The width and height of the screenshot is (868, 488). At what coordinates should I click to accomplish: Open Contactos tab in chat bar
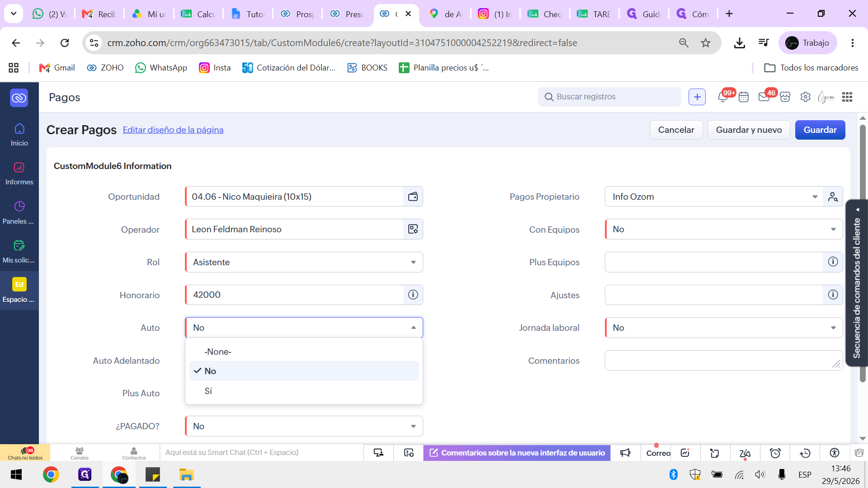tap(134, 453)
